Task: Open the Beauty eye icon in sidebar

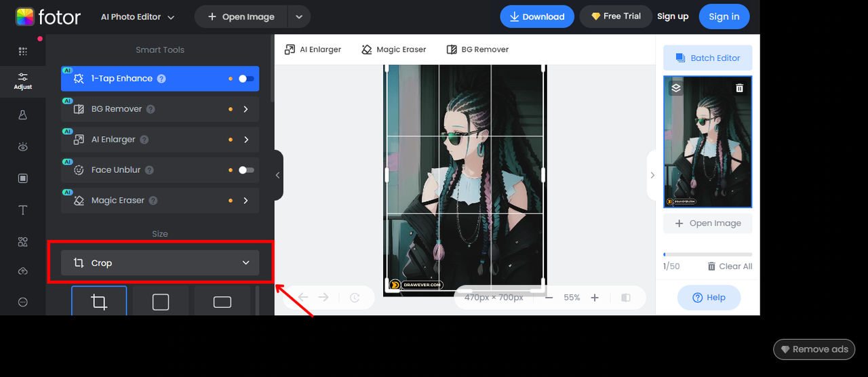Action: (23, 146)
